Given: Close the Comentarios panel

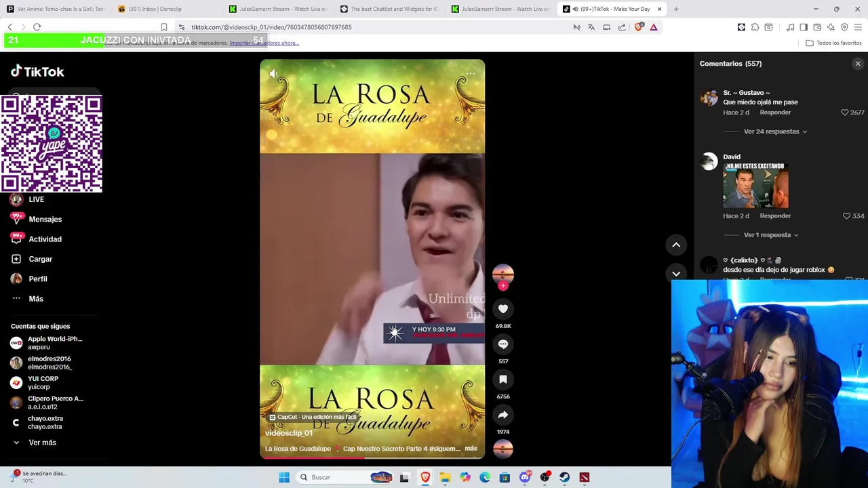Looking at the screenshot, I should click(x=858, y=64).
